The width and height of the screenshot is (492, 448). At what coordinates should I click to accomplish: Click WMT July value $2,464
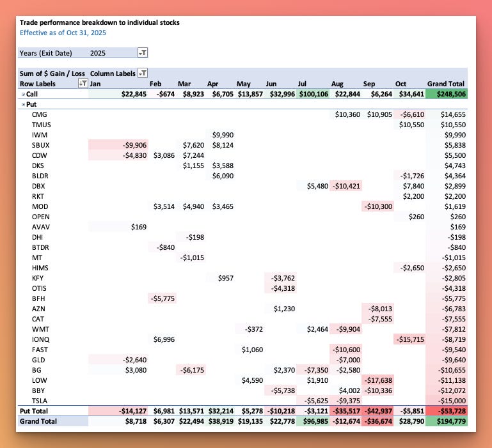tap(317, 329)
